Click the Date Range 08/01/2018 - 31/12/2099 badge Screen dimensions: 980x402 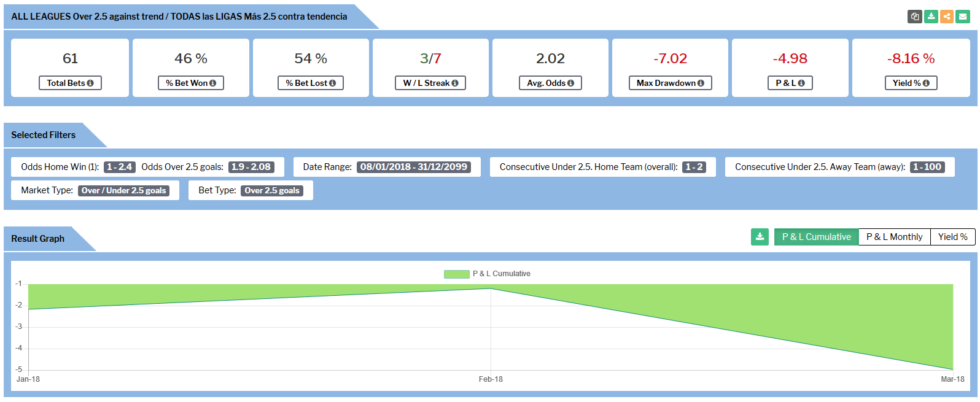(x=414, y=167)
